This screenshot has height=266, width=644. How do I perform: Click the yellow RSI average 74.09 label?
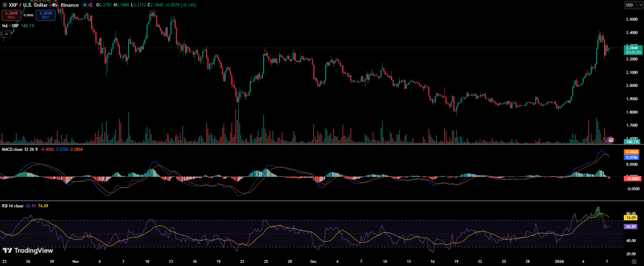pos(631,218)
